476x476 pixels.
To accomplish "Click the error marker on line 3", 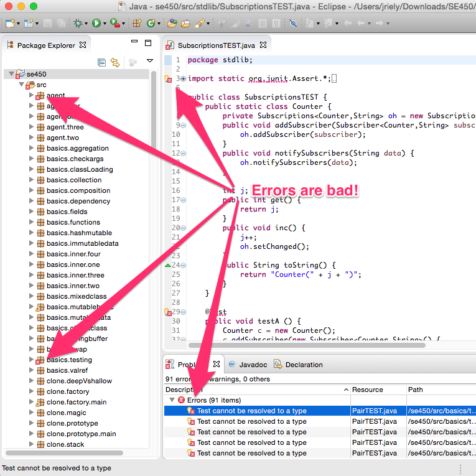I will [x=167, y=79].
